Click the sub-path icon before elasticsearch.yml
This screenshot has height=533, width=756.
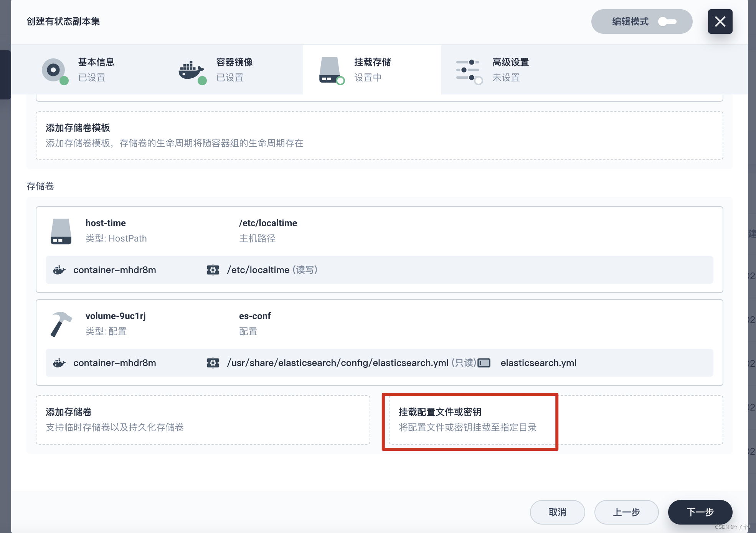(x=484, y=363)
